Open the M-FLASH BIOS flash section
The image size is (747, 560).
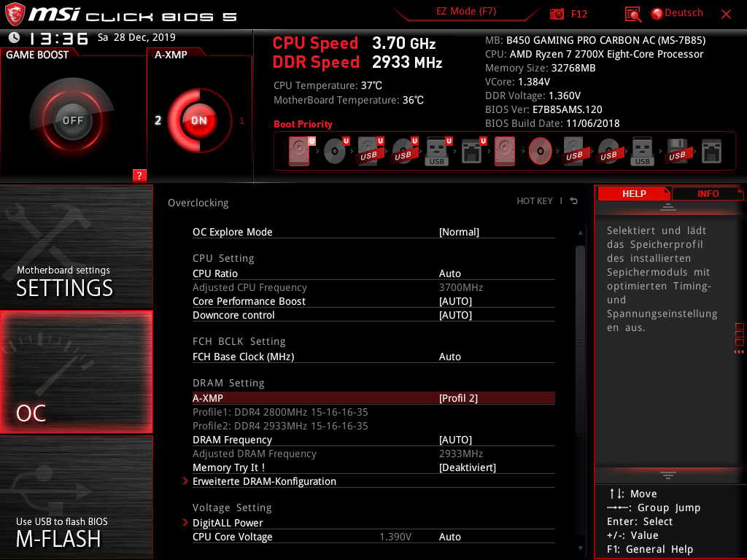coord(76,497)
